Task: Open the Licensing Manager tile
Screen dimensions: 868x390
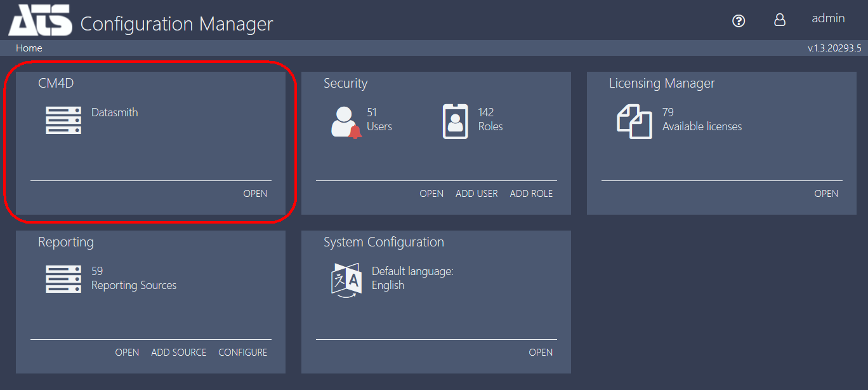Action: (826, 194)
